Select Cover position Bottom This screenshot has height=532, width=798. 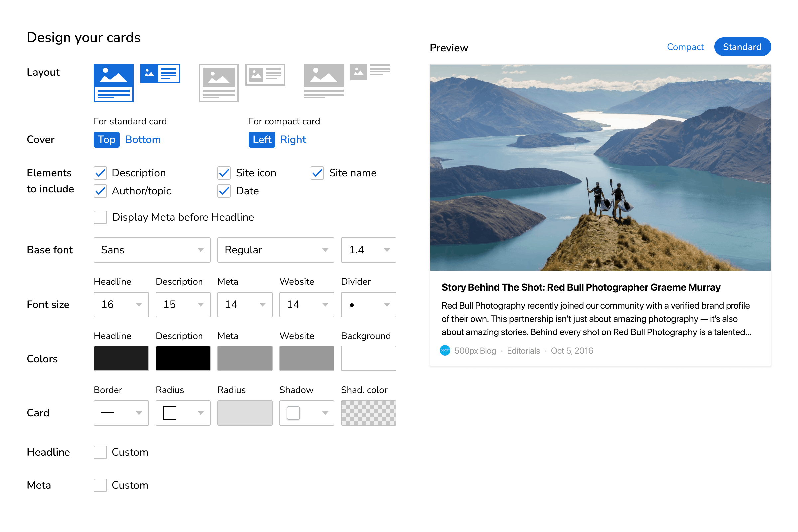[x=143, y=139]
